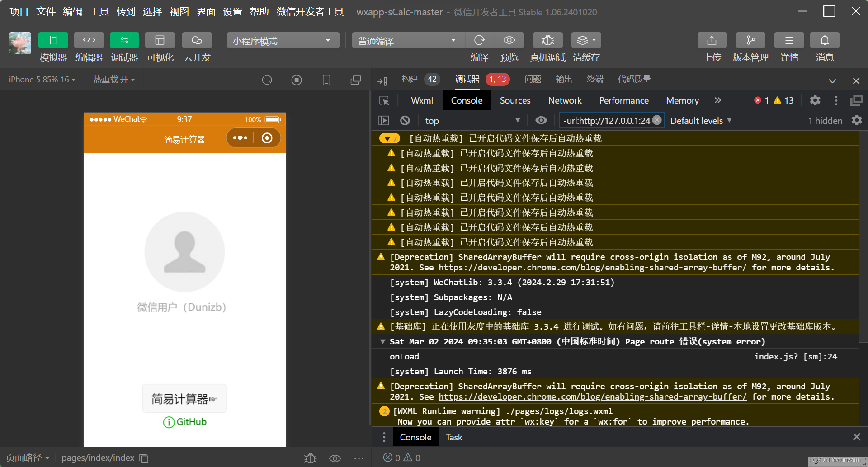Screen dimensions: 868x467
Task: Open the iPhone 5 85% device dropdown
Action: tap(42, 80)
